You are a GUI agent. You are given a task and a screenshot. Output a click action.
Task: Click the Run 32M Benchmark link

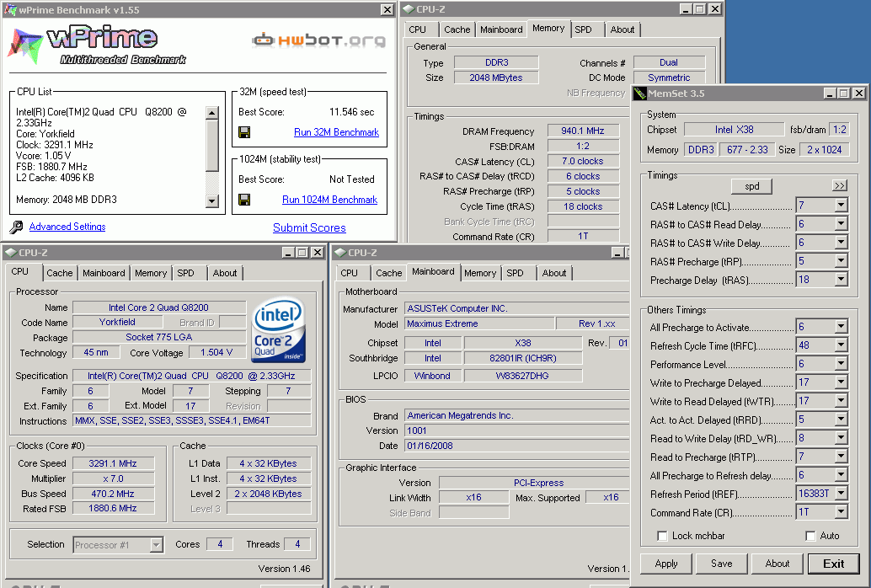337,132
